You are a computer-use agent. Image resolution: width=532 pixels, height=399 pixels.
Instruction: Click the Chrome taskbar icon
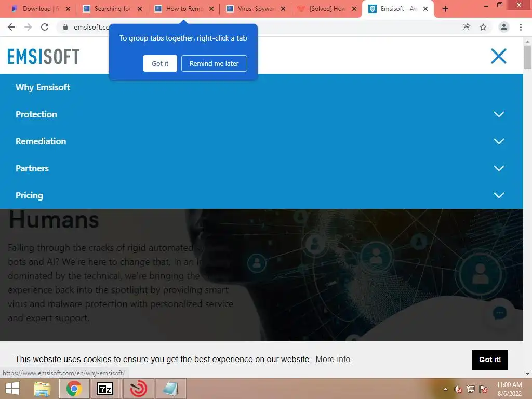pos(74,389)
